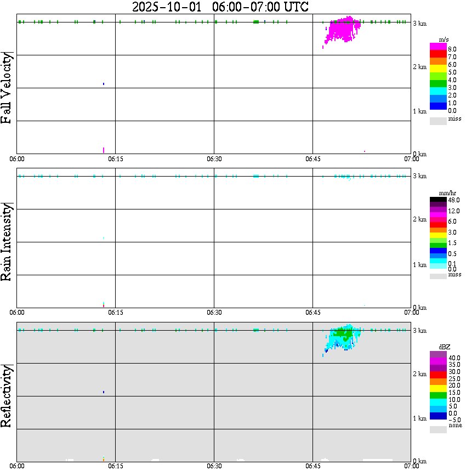Click the cyan-green echo cluster in Reflectivity panel
This screenshot has width=466, height=476.
coord(343,338)
